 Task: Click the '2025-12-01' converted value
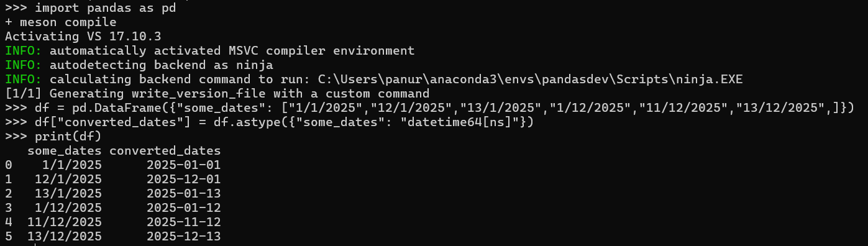pos(184,180)
